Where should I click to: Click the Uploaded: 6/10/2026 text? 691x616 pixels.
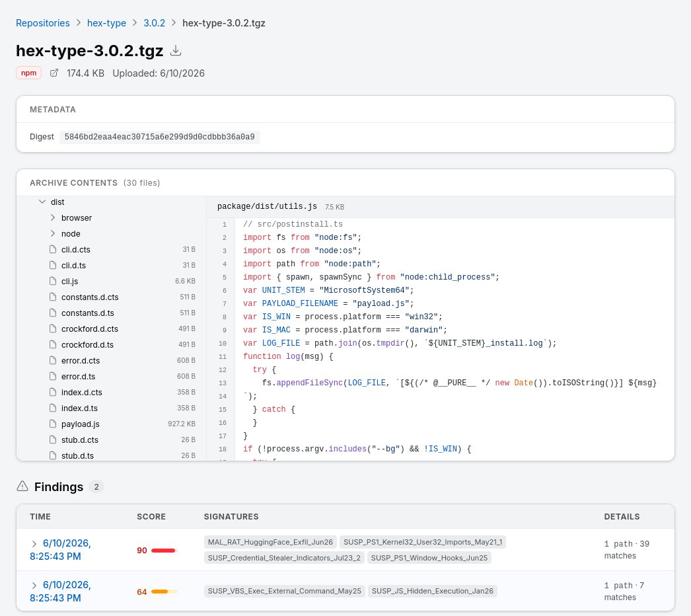pos(159,73)
